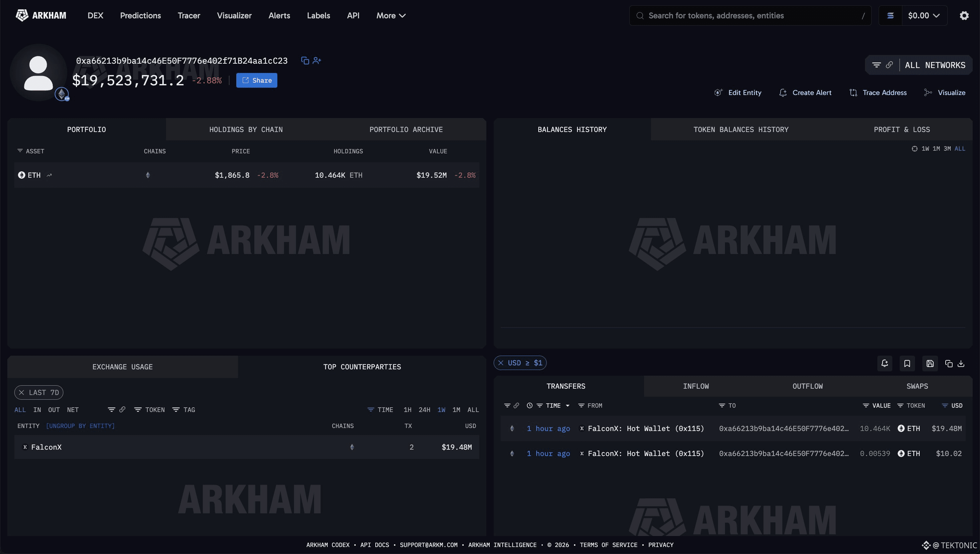Go to Predictions in the top navigation
This screenshot has width=980, height=554.
pyautogui.click(x=140, y=16)
